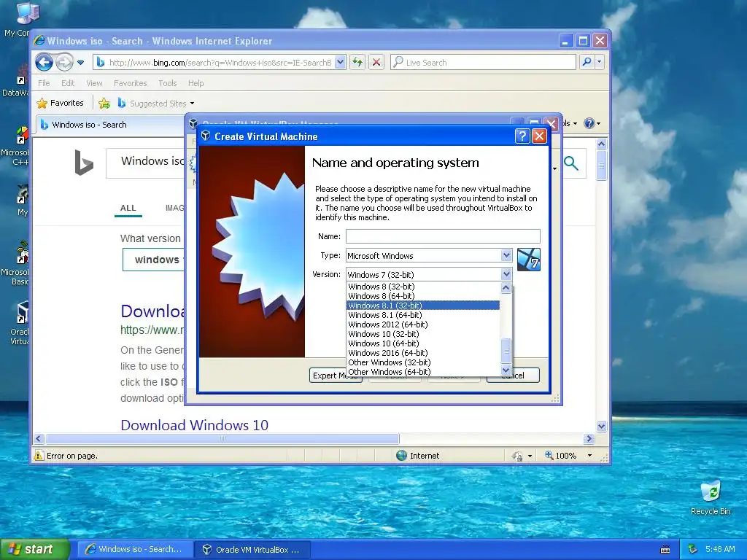This screenshot has width=747, height=560.
Task: Click the Bing logo on the page
Action: pyautogui.click(x=84, y=163)
